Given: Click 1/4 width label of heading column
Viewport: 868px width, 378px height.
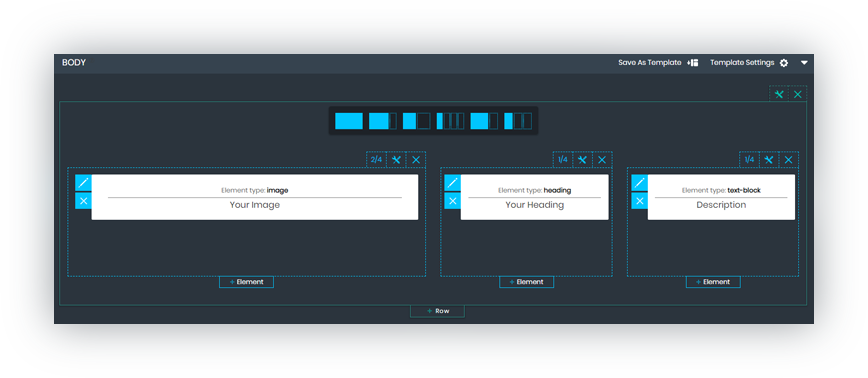Looking at the screenshot, I should [x=563, y=159].
